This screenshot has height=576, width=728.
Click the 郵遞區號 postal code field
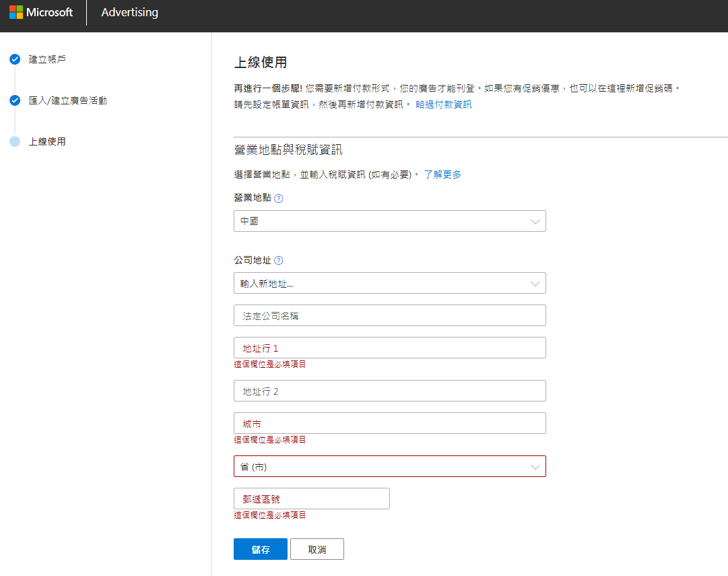point(311,499)
